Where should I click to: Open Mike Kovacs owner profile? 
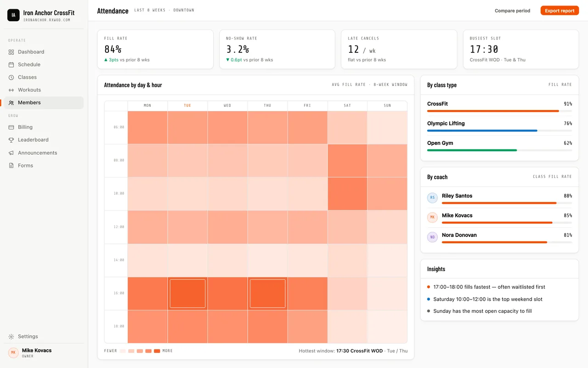(x=44, y=353)
